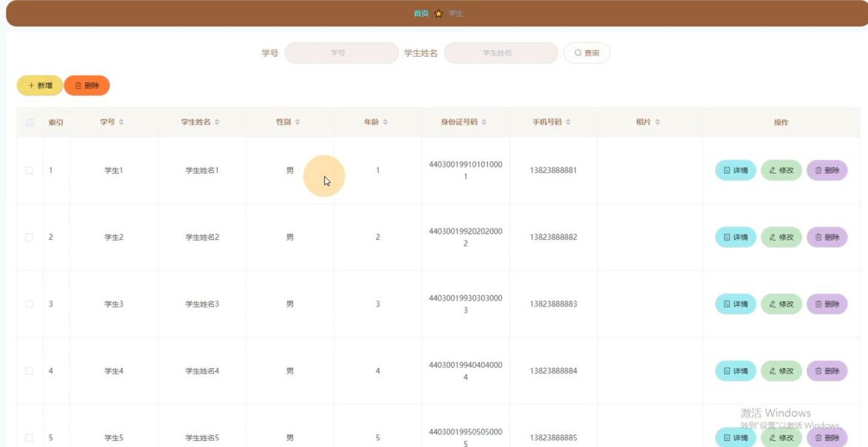Click the sort arrows on 学号 column
The image size is (868, 447).
point(121,122)
